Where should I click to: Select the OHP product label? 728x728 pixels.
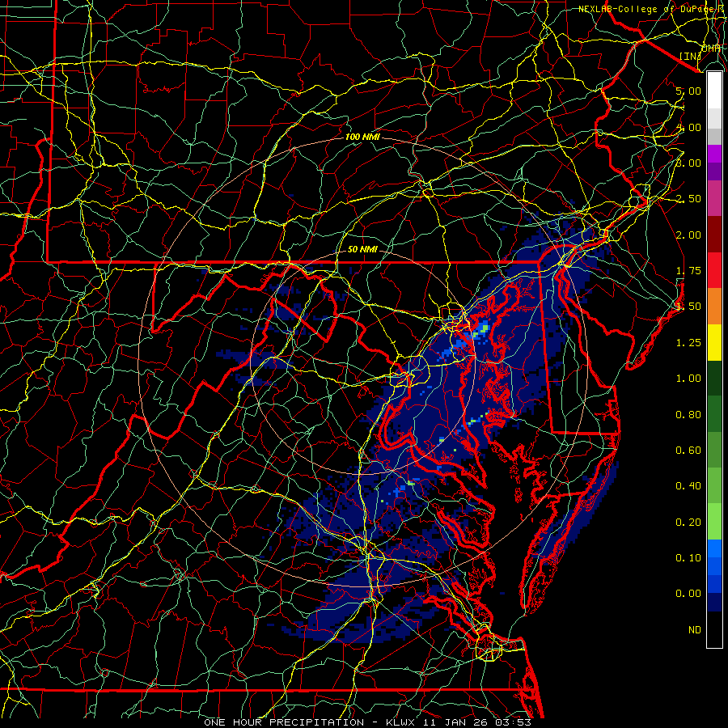[711, 49]
